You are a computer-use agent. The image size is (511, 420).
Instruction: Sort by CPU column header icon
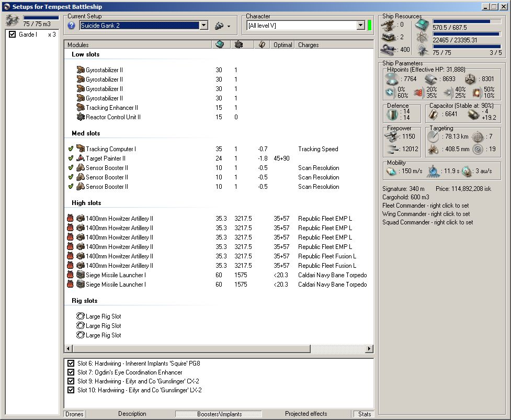coord(220,44)
